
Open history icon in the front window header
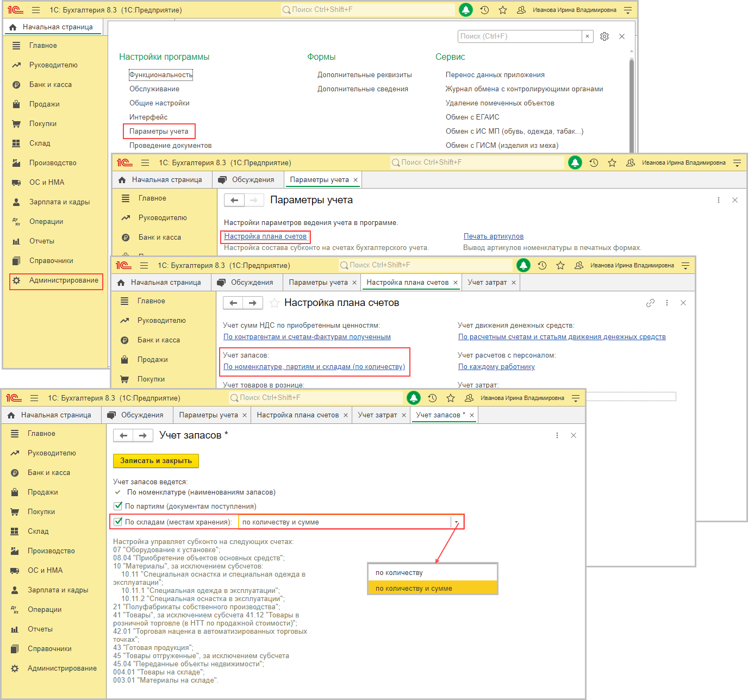click(432, 398)
